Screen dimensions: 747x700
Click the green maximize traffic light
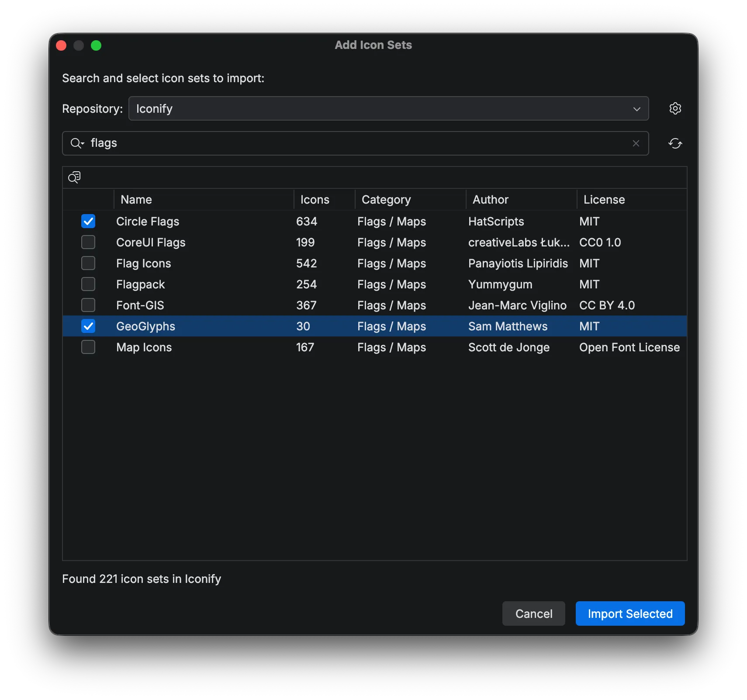pyautogui.click(x=96, y=45)
